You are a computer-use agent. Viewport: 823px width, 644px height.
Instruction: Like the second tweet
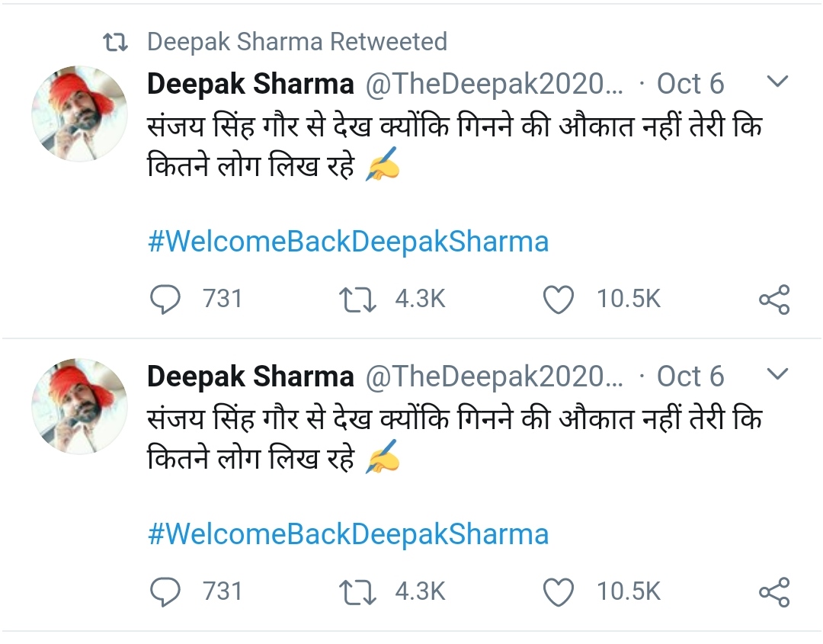(x=559, y=592)
